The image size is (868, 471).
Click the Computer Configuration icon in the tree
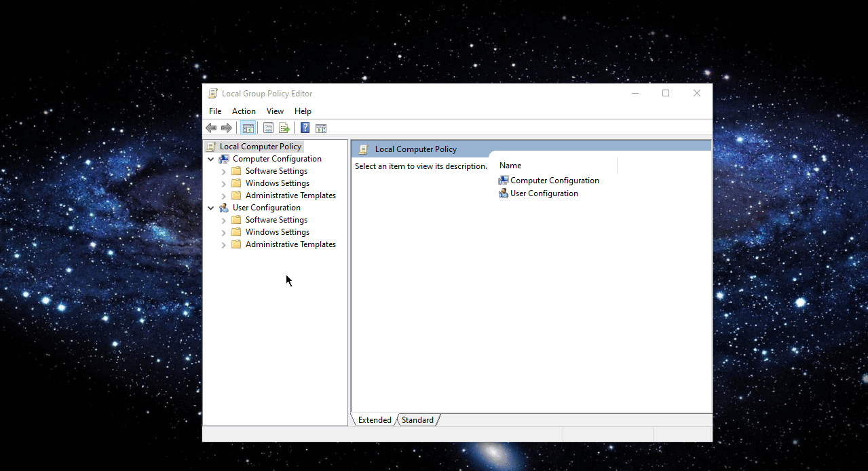click(224, 159)
